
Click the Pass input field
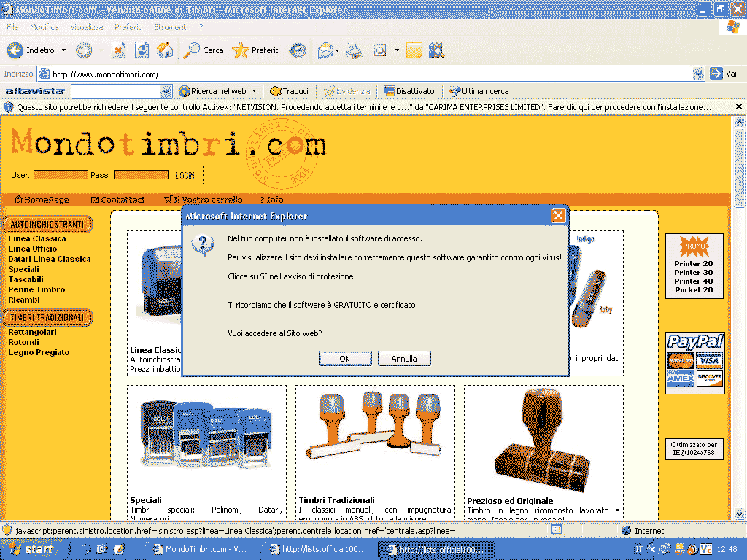(x=141, y=175)
